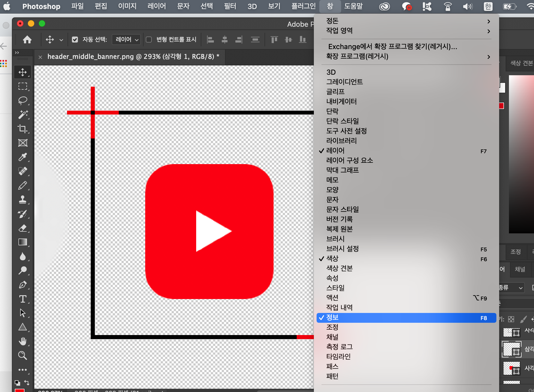
Task: Select the Hand tool
Action: (23, 341)
